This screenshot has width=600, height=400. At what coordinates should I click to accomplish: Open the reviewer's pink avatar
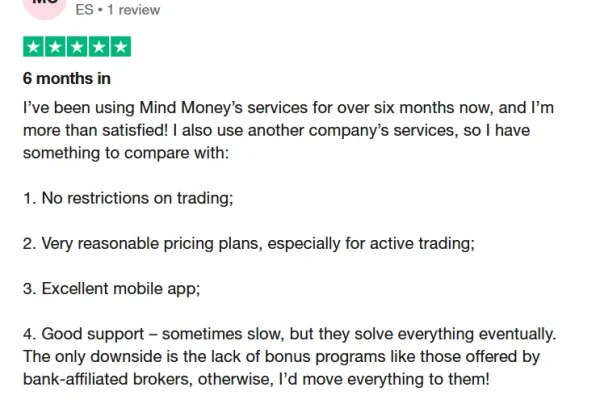coord(45,5)
